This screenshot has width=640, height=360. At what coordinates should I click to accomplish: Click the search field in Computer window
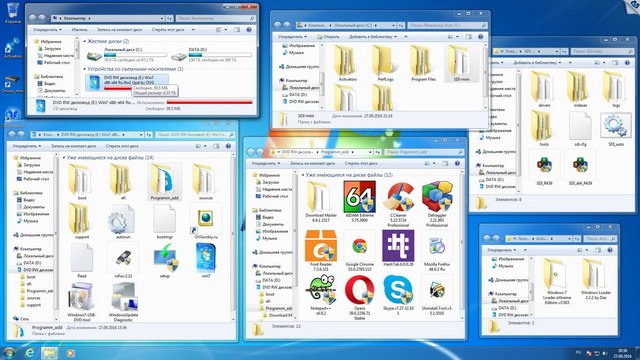(216, 18)
